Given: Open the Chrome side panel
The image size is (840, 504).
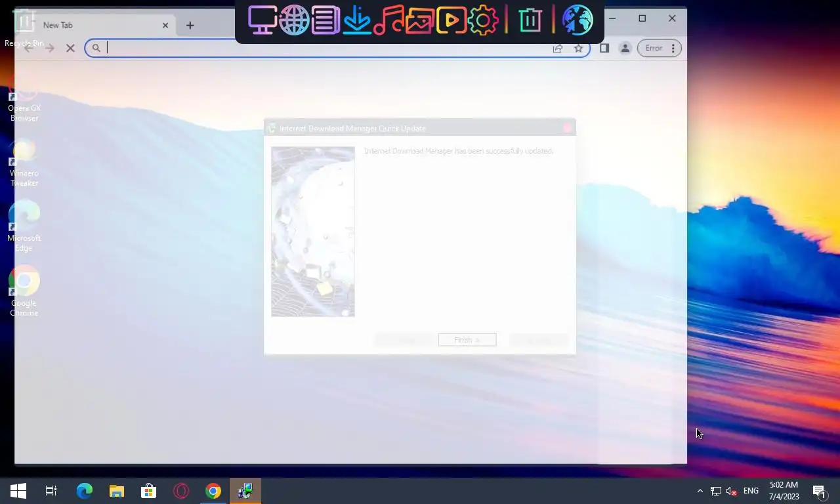Looking at the screenshot, I should point(604,48).
